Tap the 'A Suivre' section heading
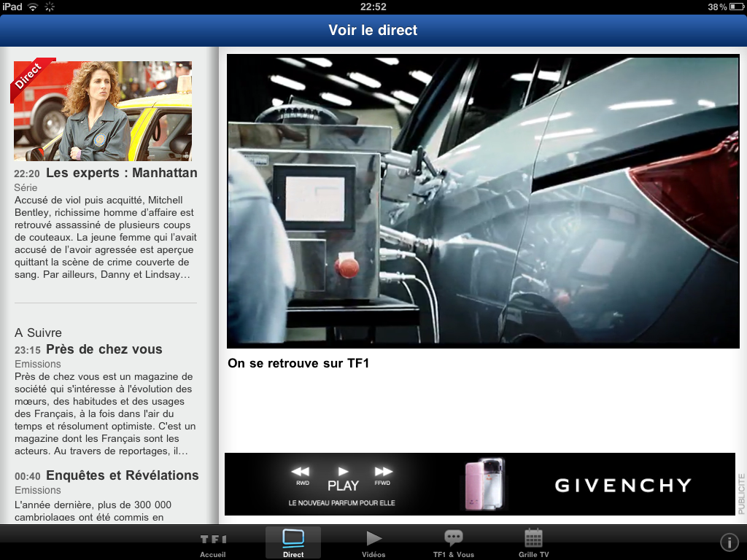 (x=38, y=332)
